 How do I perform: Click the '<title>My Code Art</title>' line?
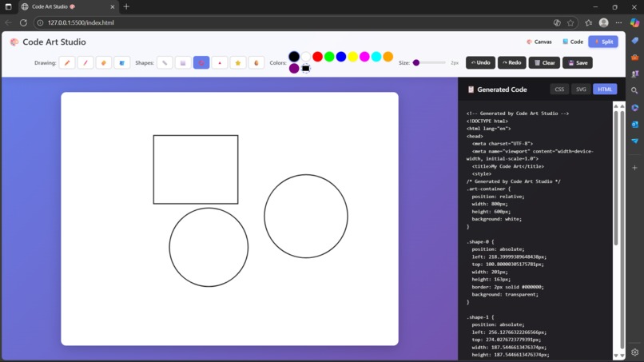coord(507,166)
